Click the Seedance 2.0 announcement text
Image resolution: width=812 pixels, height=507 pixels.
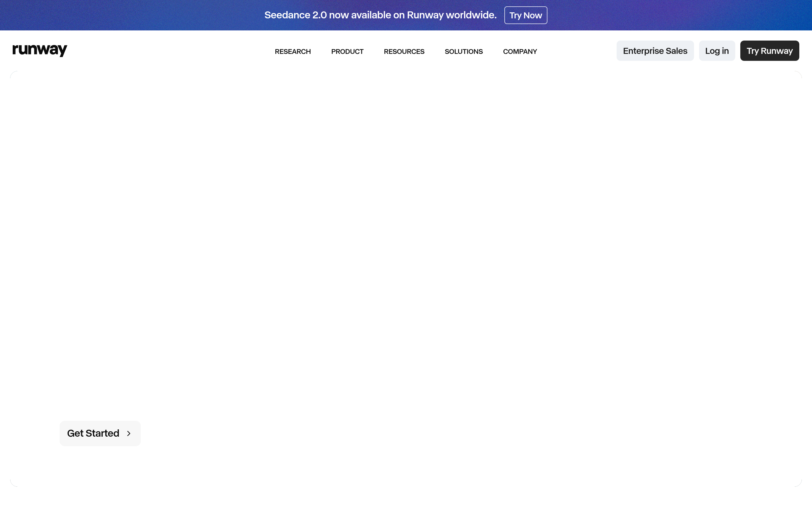[380, 15]
